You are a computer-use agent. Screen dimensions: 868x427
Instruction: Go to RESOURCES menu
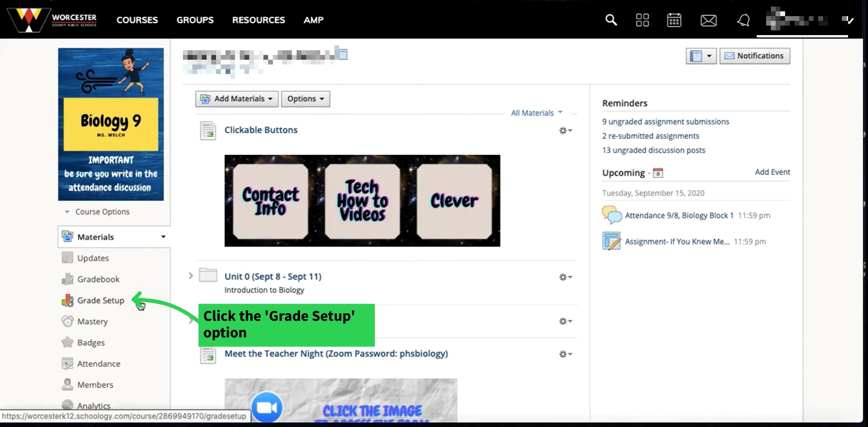259,20
